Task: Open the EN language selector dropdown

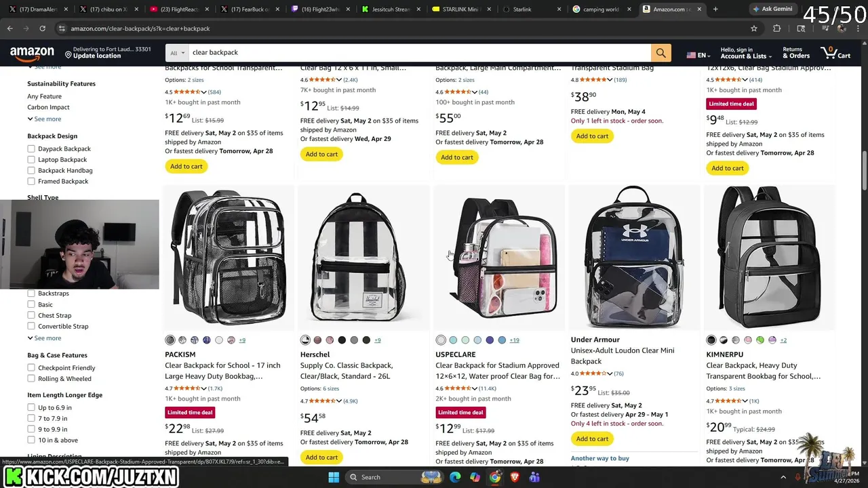Action: point(697,54)
